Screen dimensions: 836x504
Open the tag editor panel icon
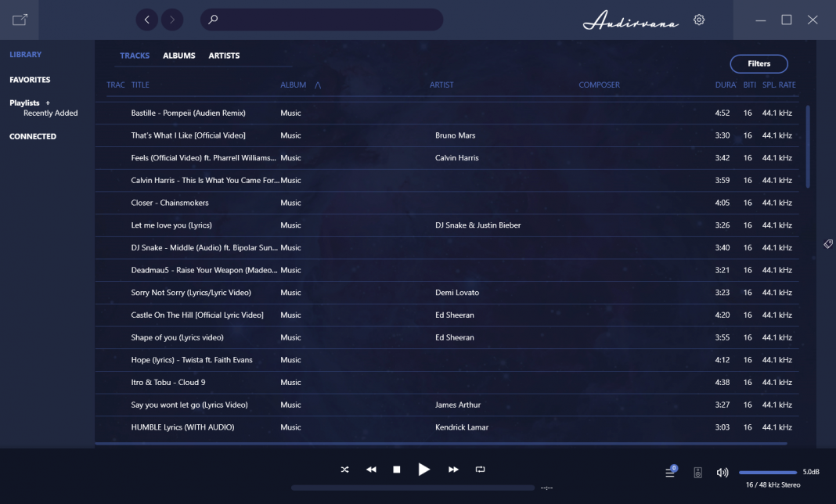[x=828, y=243]
